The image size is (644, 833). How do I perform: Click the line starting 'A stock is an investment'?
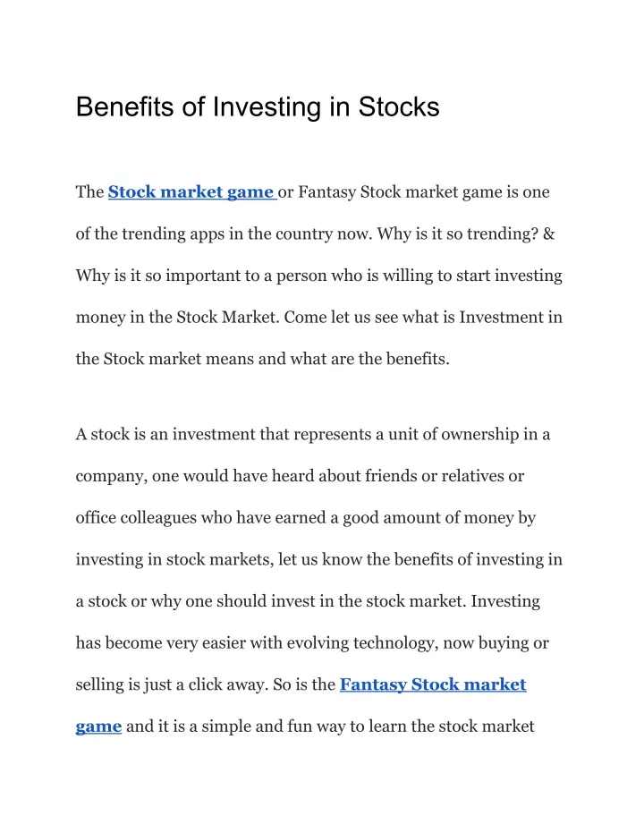[313, 435]
